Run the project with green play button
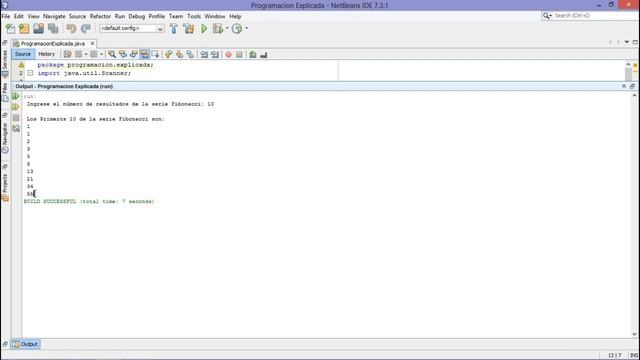Image resolution: width=640 pixels, height=360 pixels. (204, 29)
